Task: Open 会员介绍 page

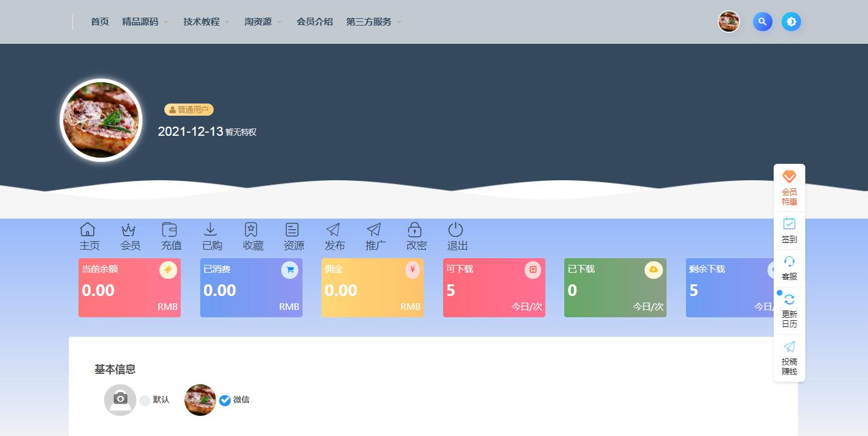Action: 315,22
